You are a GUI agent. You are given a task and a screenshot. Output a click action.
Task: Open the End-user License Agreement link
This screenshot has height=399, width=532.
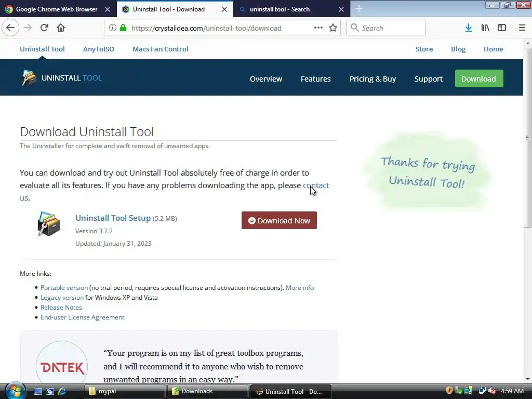83,317
